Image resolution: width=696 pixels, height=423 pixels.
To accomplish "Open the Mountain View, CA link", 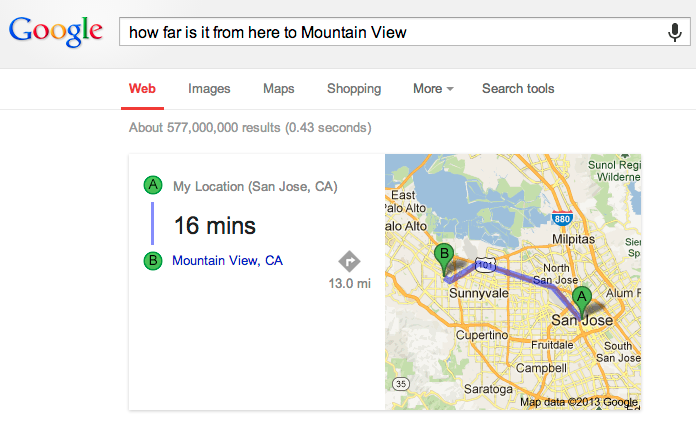I will (227, 261).
